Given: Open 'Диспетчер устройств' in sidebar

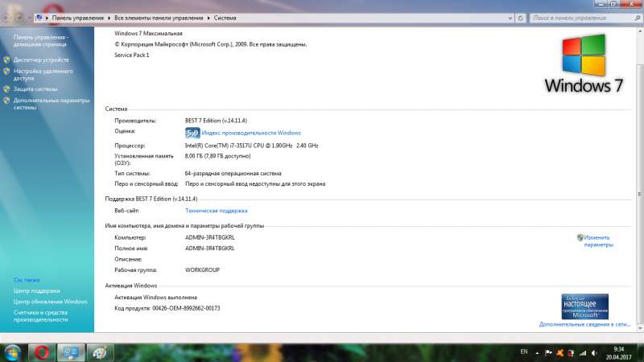Looking at the screenshot, I should (41, 60).
